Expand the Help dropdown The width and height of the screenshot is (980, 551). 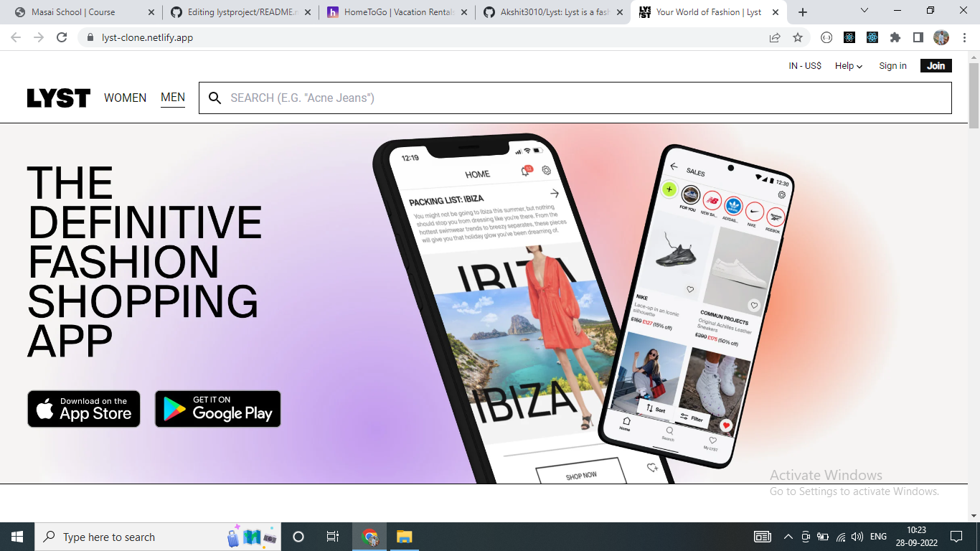tap(848, 66)
